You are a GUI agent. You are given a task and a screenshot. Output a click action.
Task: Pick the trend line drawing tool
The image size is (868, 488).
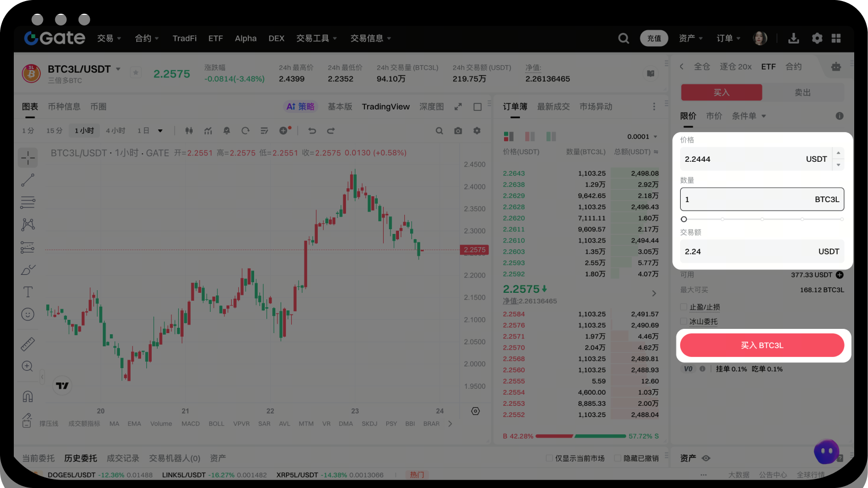pos(28,180)
